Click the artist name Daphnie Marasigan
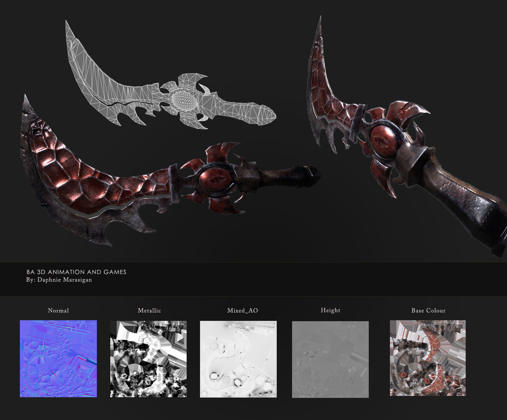 (x=59, y=280)
